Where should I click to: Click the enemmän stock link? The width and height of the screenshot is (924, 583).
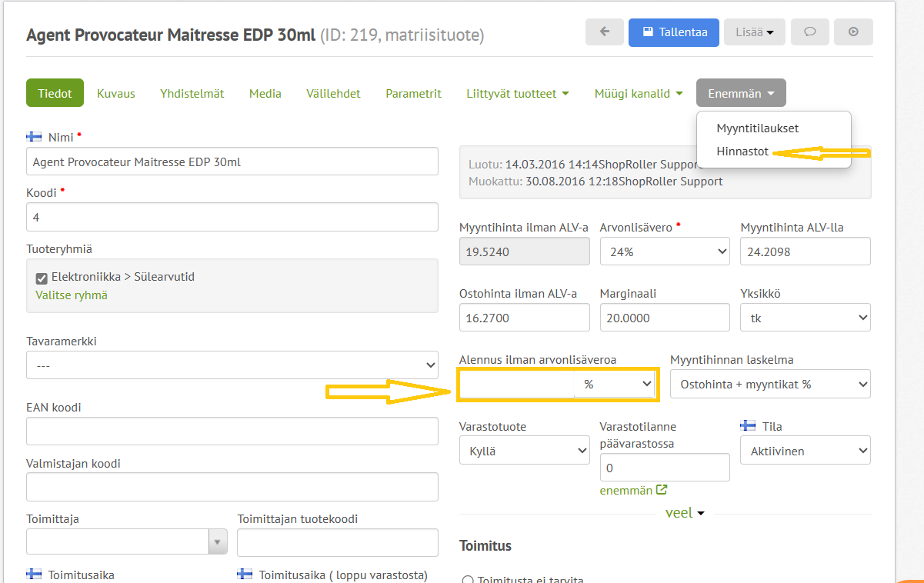(626, 490)
